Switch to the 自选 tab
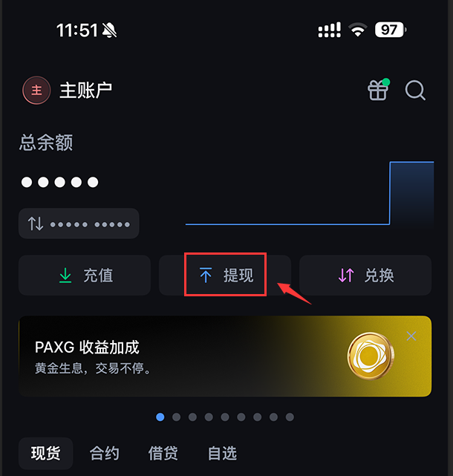The width and height of the screenshot is (453, 476). click(x=222, y=453)
